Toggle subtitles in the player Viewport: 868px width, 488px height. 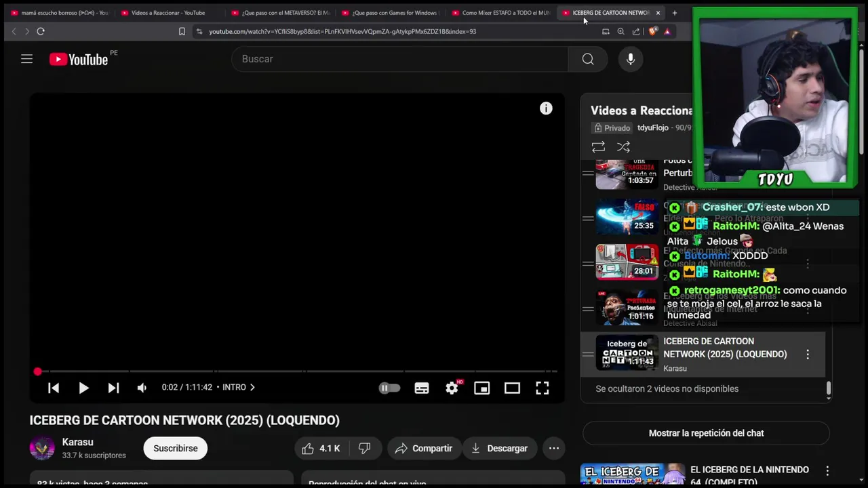click(x=422, y=388)
